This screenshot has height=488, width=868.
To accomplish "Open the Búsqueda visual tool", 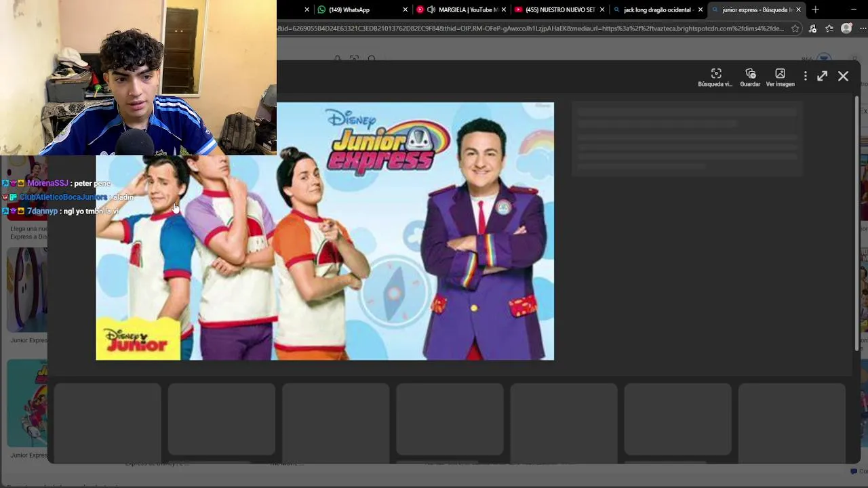I will [715, 77].
